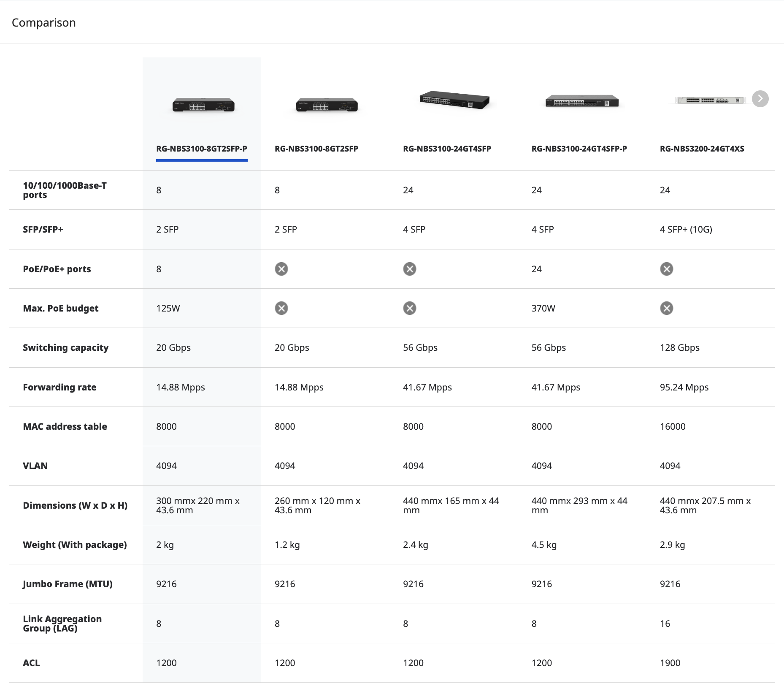The height and width of the screenshot is (683, 784).
Task: Select the RG-NBS3100-8GT2SFP model name
Action: click(316, 149)
